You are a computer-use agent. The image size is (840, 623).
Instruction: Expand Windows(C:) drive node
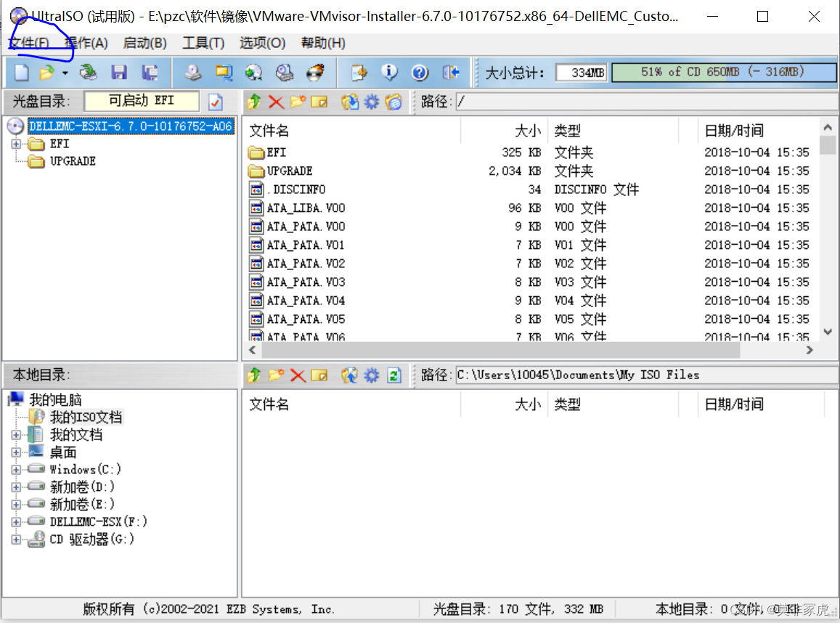point(16,470)
